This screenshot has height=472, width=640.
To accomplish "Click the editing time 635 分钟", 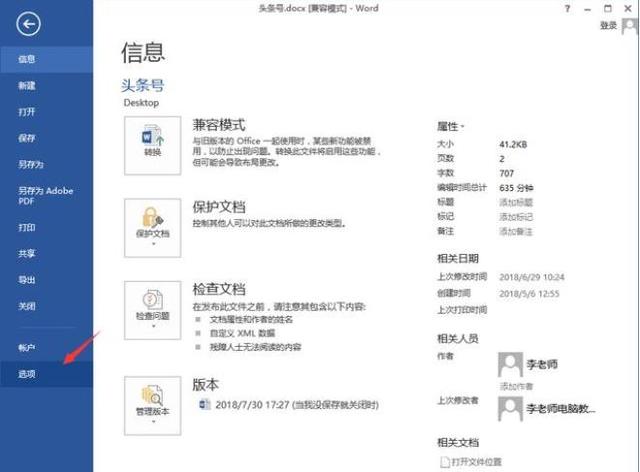I will 516,188.
